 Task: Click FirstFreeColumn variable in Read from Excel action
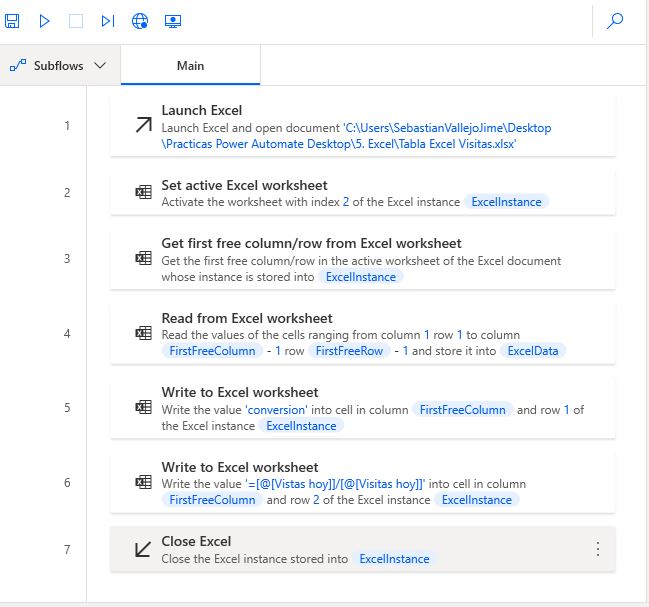pyautogui.click(x=212, y=351)
